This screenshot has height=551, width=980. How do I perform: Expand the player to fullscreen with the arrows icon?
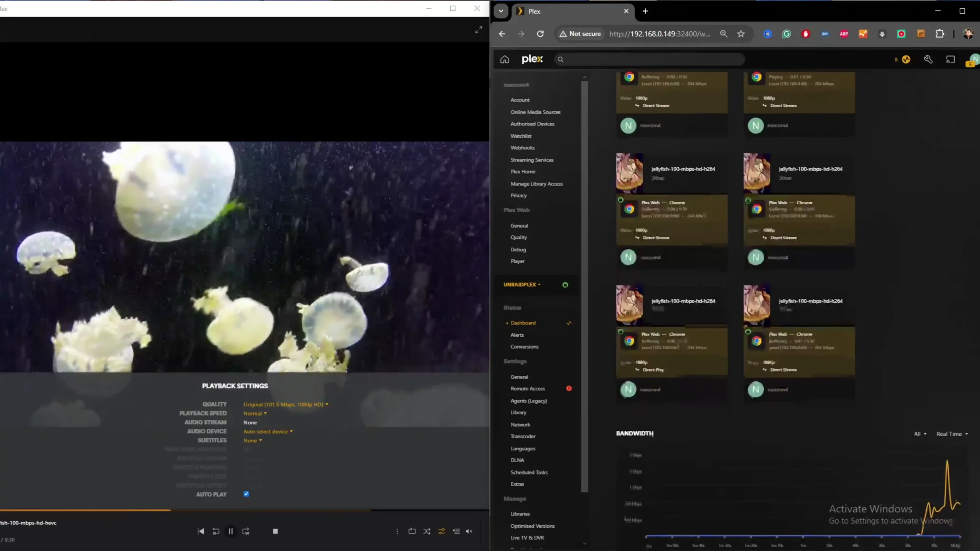pyautogui.click(x=479, y=30)
